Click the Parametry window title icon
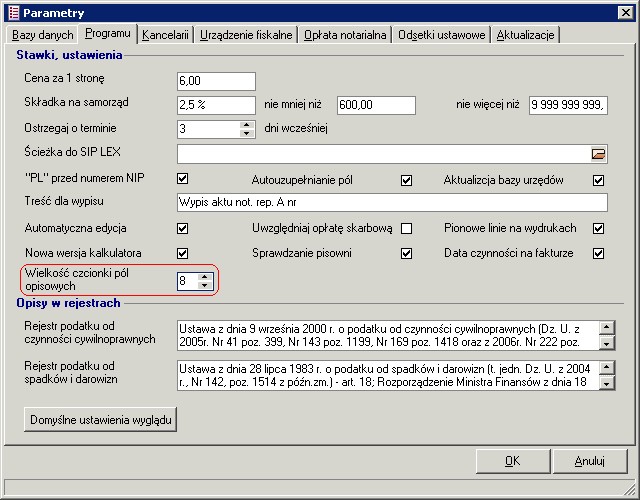The height and width of the screenshot is (500, 640). (x=11, y=13)
